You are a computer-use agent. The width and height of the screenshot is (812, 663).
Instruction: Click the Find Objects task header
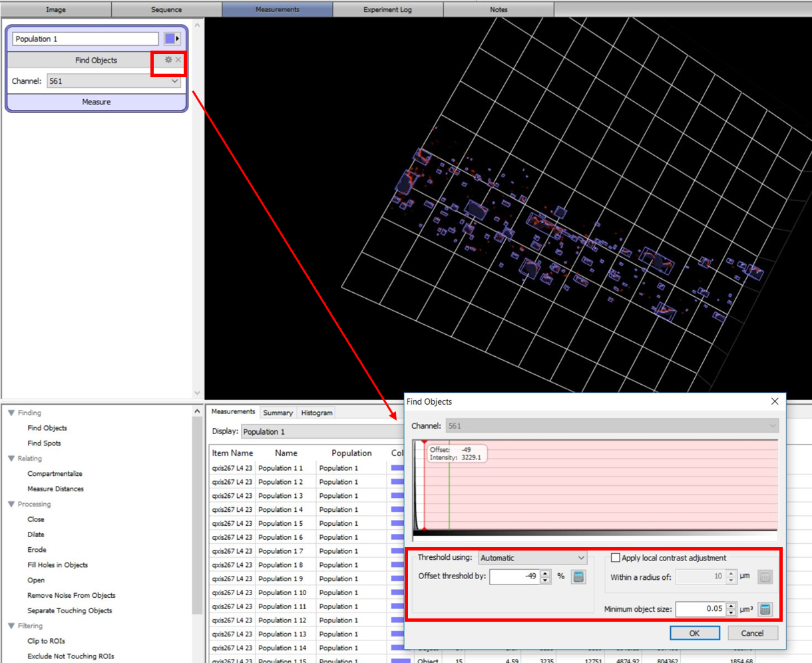coord(96,60)
